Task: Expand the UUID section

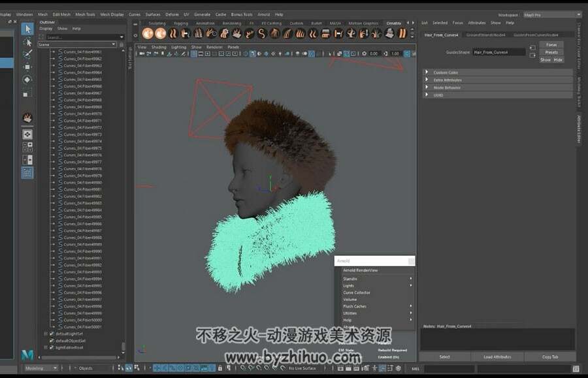Action: (427, 95)
